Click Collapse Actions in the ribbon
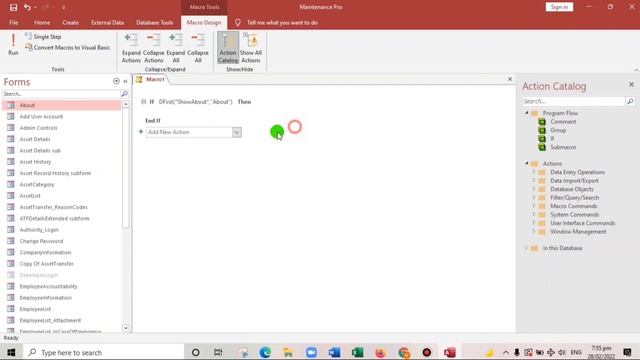 pos(153,48)
